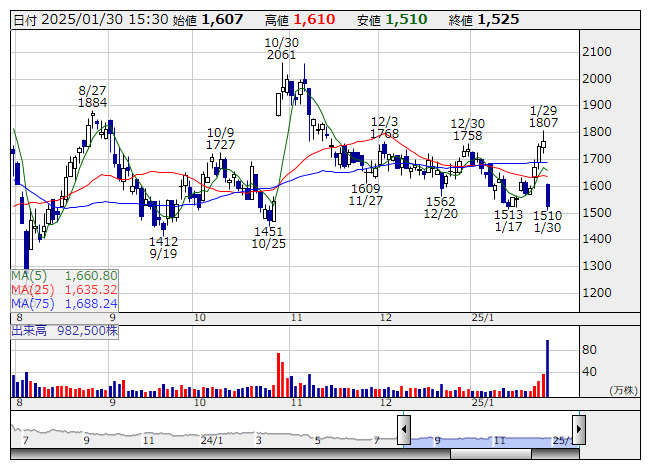Click the trough label 1513 1/17

pyautogui.click(x=508, y=221)
